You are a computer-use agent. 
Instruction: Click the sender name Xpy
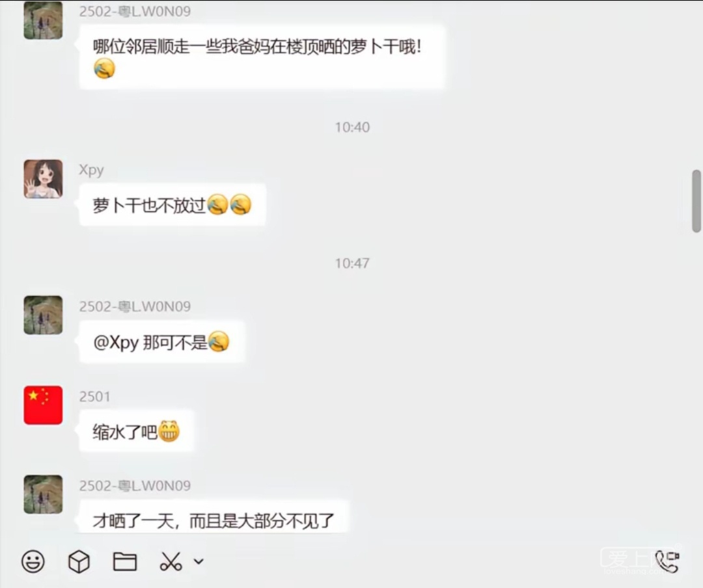coord(92,170)
